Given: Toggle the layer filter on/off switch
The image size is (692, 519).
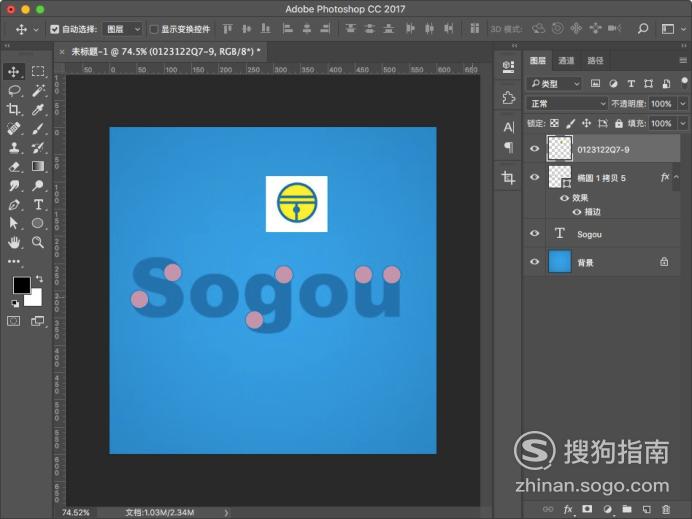Looking at the screenshot, I should click(684, 83).
